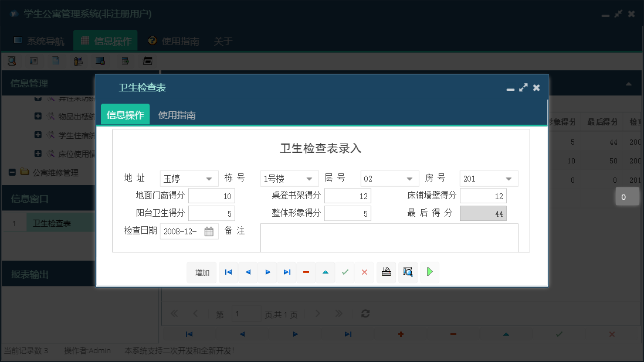
Task: Run the green execute arrow in the dialog
Action: pyautogui.click(x=429, y=272)
